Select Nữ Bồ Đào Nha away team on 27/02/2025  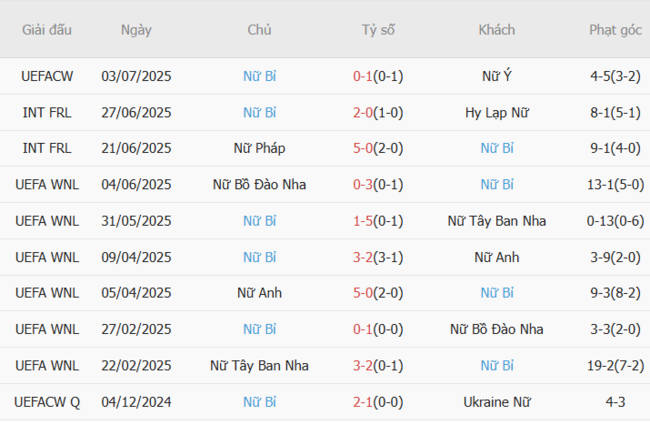coord(497,329)
